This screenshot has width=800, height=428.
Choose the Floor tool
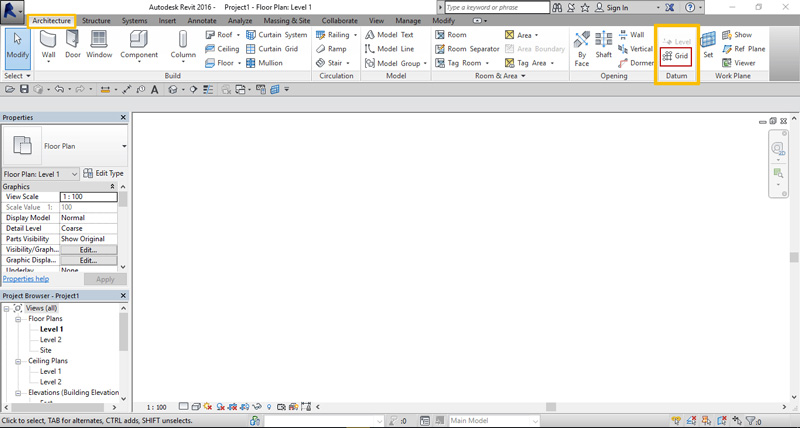click(x=222, y=63)
